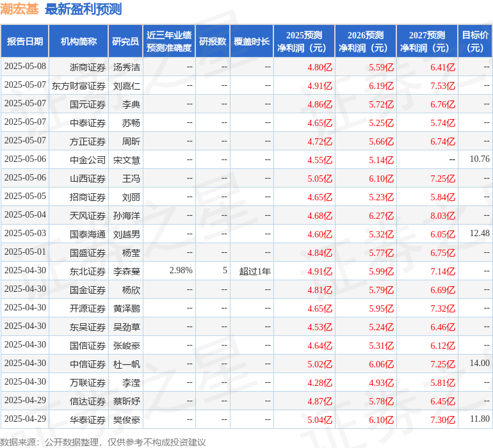Select the 2025预测净利润 column header
The height and width of the screenshot is (448, 493).
(x=304, y=42)
